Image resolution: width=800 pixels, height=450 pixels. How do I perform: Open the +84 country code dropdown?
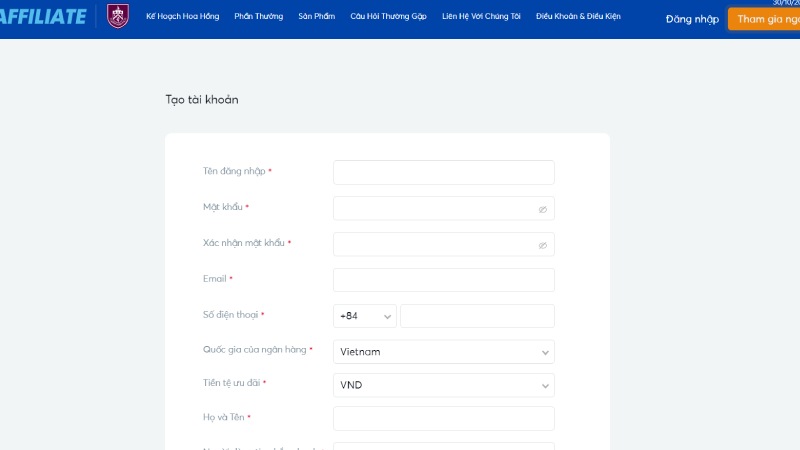[364, 316]
